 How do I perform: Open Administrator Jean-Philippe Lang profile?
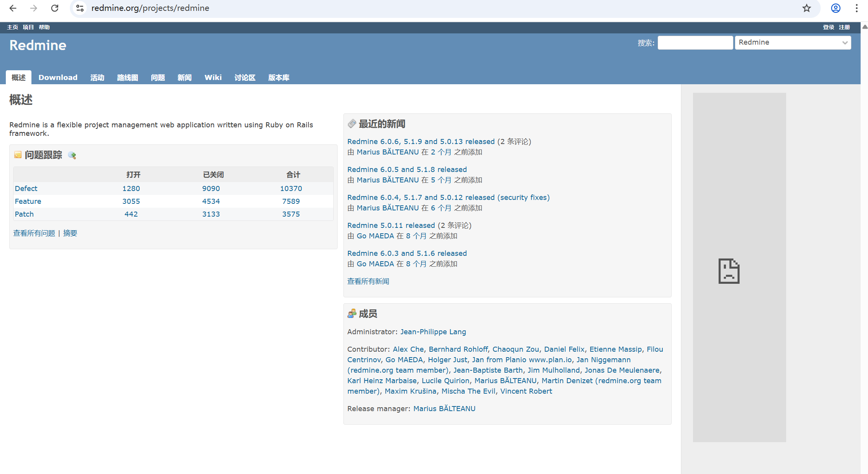tap(433, 332)
